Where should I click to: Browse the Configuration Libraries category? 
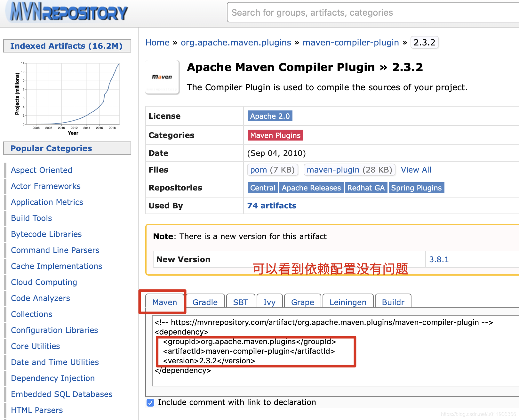point(54,330)
